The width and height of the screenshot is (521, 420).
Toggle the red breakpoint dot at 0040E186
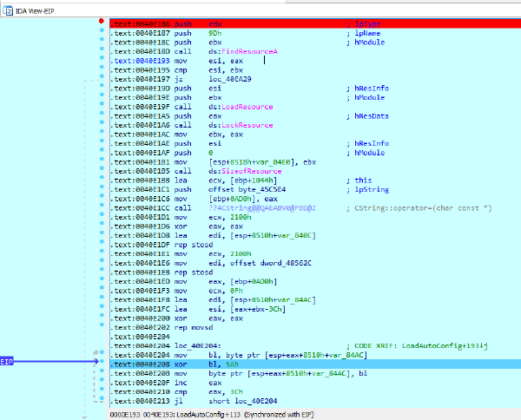tap(102, 21)
